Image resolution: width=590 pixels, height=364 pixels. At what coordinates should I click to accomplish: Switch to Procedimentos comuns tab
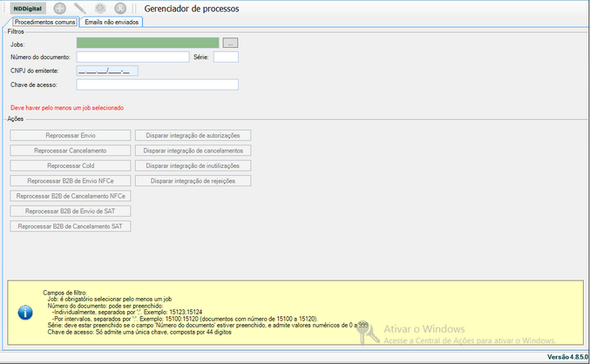click(44, 22)
